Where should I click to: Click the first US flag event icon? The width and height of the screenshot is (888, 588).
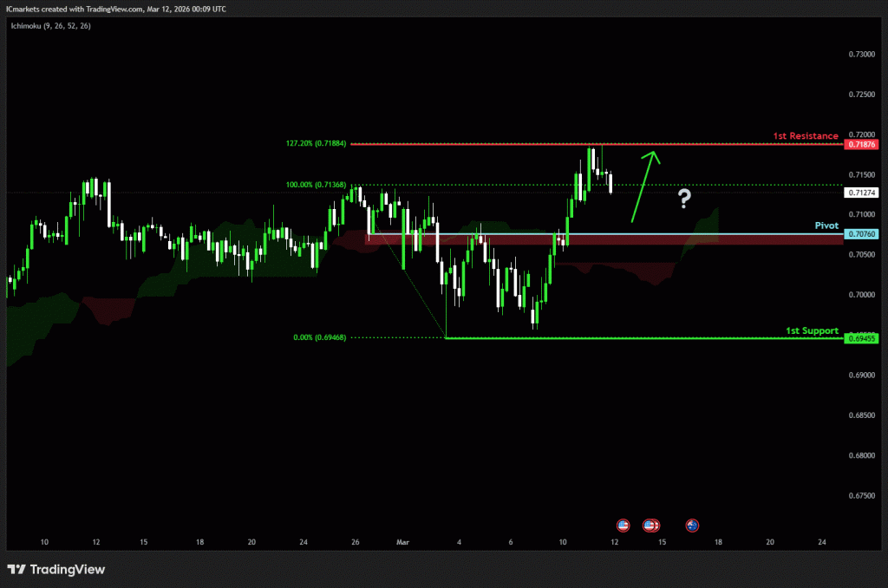point(622,526)
